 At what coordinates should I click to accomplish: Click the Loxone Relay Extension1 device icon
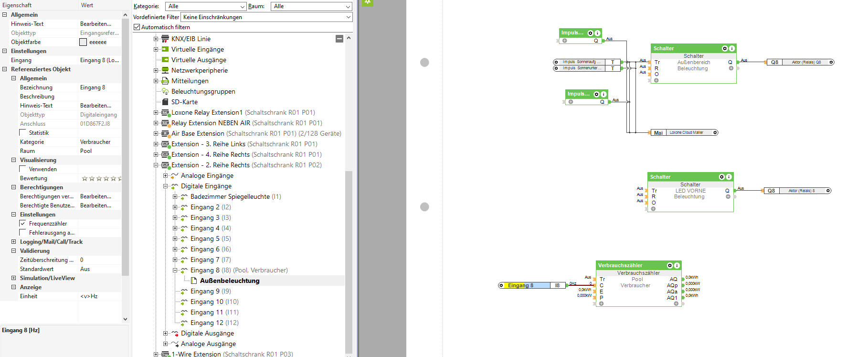tap(165, 112)
